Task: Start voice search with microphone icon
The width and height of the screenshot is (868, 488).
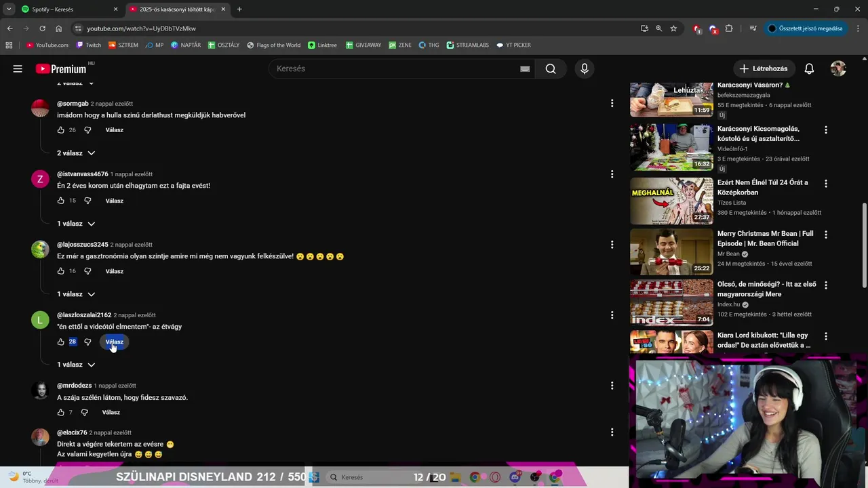Action: point(584,68)
